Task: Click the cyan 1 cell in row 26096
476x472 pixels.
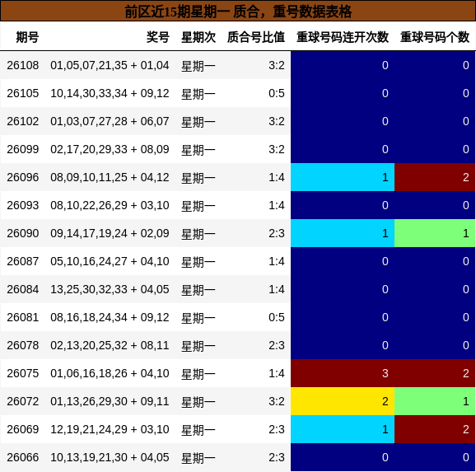Action: pyautogui.click(x=343, y=177)
